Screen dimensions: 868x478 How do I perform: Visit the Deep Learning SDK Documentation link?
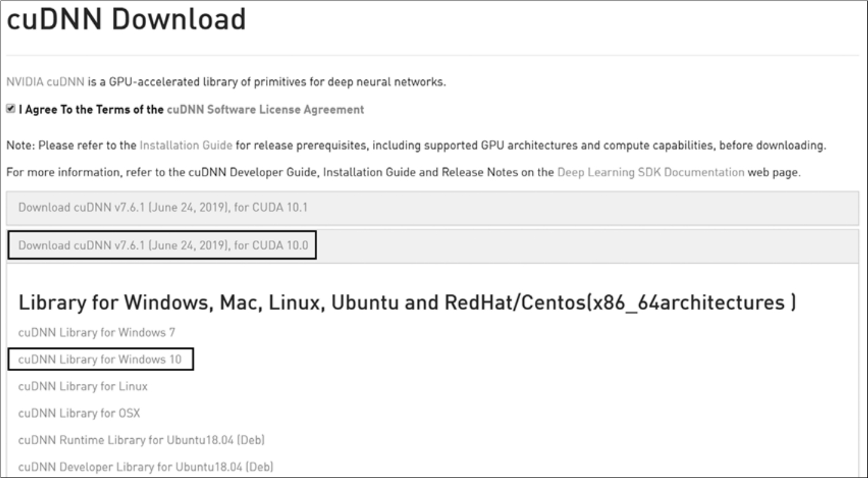pyautogui.click(x=650, y=172)
